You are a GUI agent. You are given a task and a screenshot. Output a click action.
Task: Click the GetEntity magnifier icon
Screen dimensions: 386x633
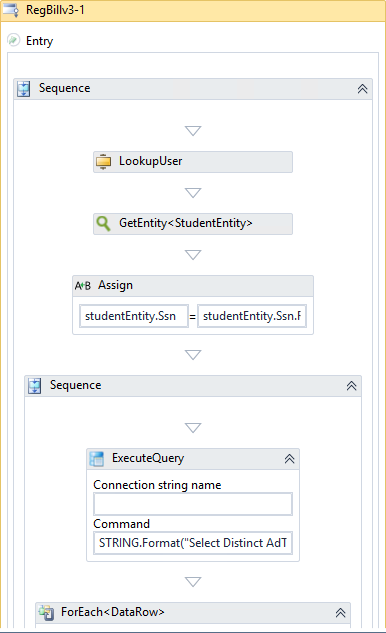[103, 223]
